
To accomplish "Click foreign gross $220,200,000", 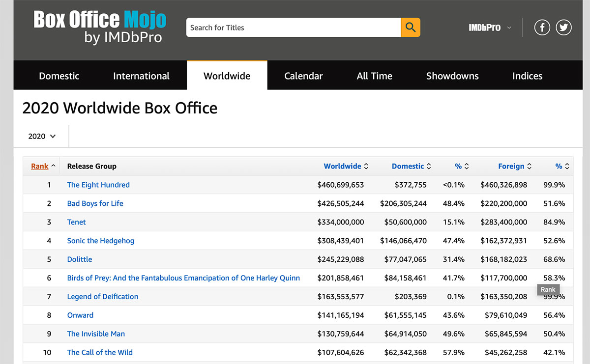I will click(504, 203).
